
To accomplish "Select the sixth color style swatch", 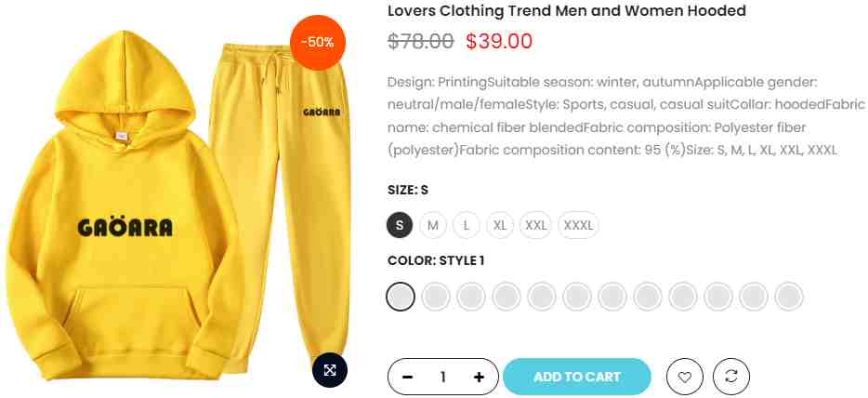I will coord(577,297).
